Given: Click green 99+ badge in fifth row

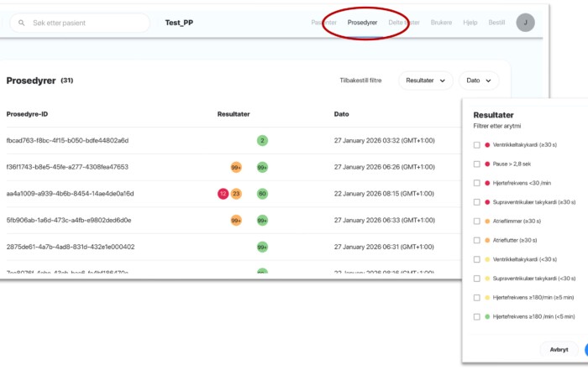Looking at the screenshot, I should (262, 248).
